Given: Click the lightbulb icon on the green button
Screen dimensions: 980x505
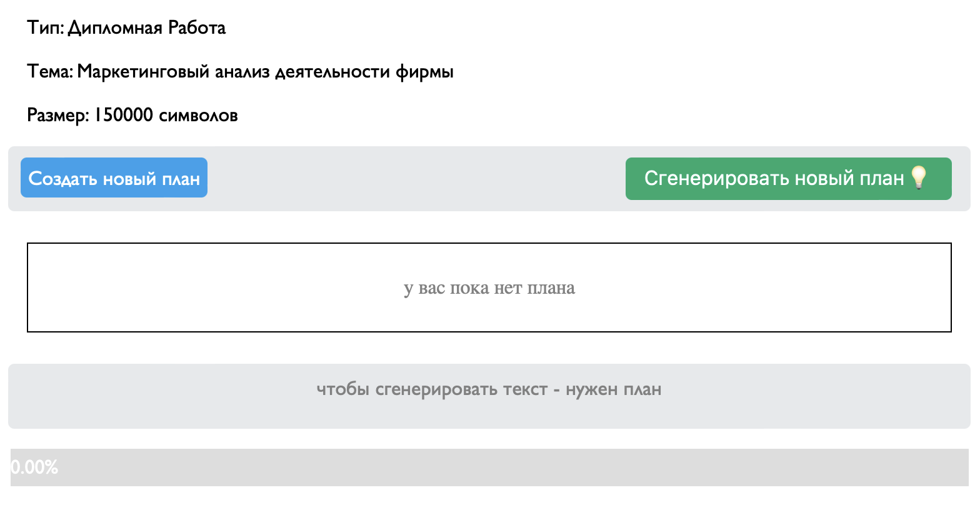Looking at the screenshot, I should coord(918,178).
